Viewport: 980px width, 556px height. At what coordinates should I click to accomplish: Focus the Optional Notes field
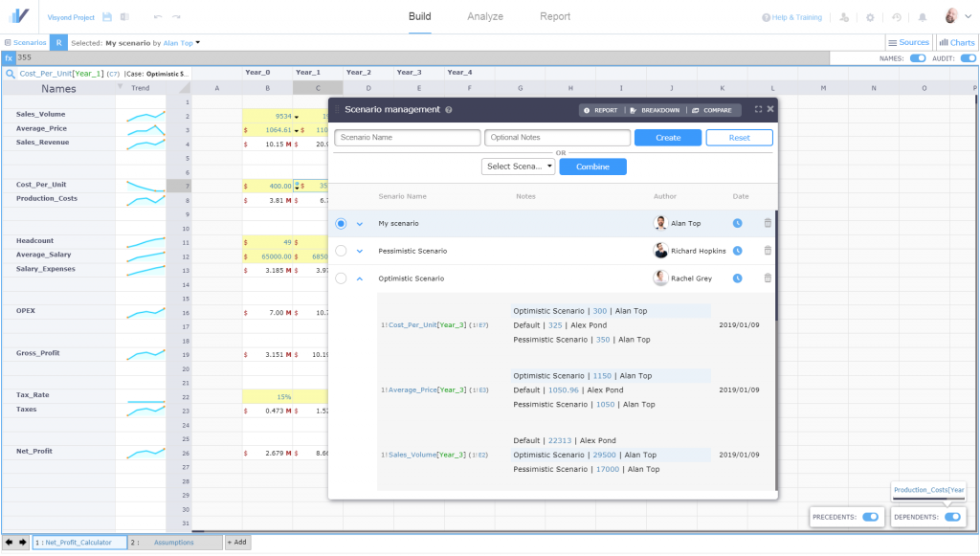click(x=558, y=138)
